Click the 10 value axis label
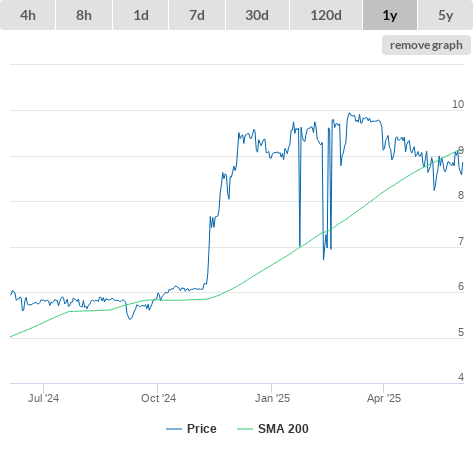Viewport: 474px width, 455px height. click(x=458, y=104)
